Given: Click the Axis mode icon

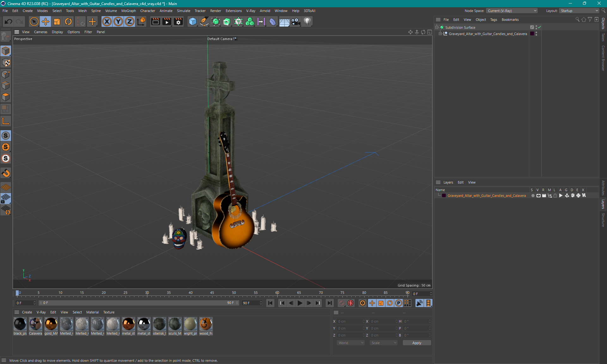Looking at the screenshot, I should pos(6,121).
